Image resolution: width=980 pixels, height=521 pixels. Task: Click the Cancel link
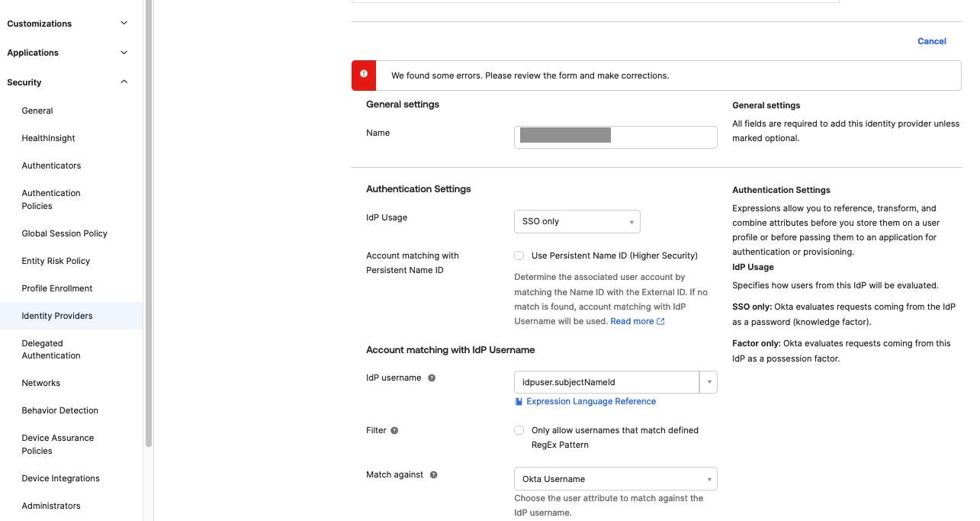[931, 41]
